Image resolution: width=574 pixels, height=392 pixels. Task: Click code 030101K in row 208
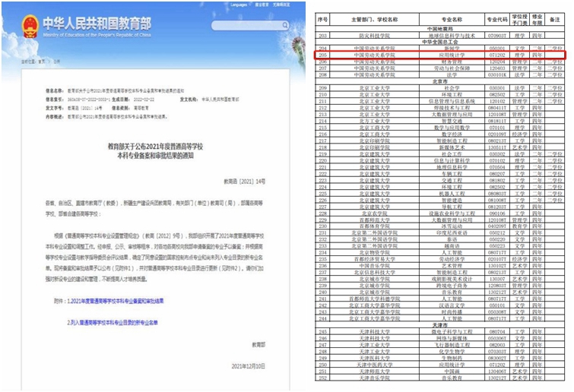pyautogui.click(x=497, y=75)
